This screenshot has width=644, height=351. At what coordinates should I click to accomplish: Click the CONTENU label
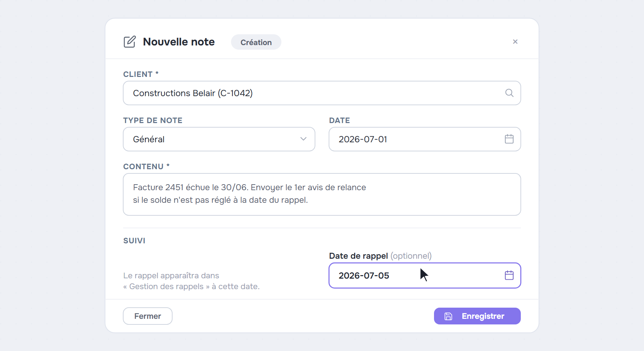click(x=146, y=166)
